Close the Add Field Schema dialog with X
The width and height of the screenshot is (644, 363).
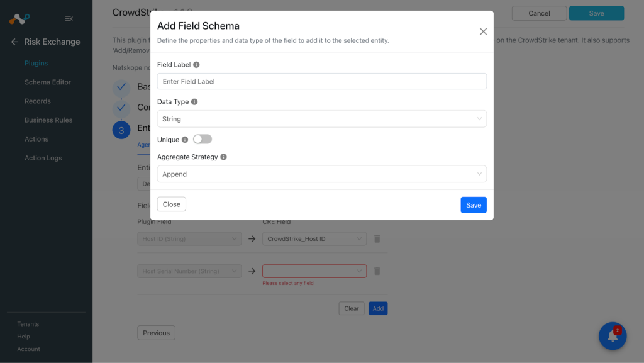click(483, 31)
